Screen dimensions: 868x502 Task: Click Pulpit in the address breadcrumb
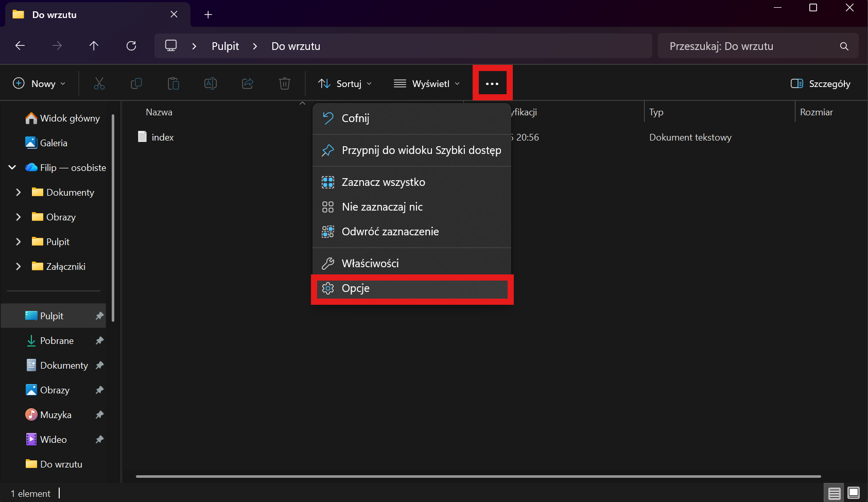225,46
